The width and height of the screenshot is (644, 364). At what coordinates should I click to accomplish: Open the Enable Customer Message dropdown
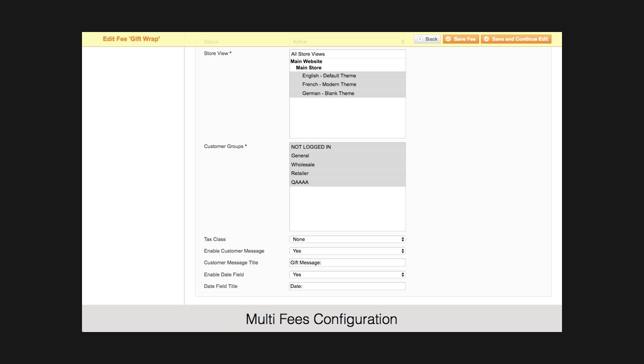click(x=347, y=250)
